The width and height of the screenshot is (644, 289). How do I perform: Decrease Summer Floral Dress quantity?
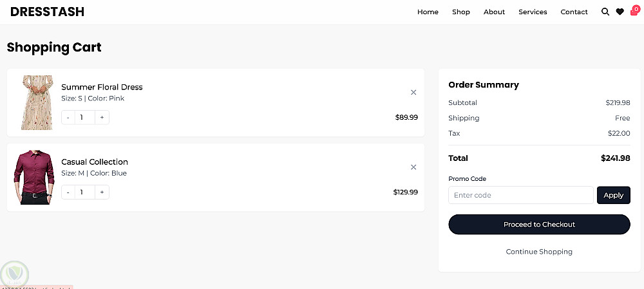(x=68, y=117)
